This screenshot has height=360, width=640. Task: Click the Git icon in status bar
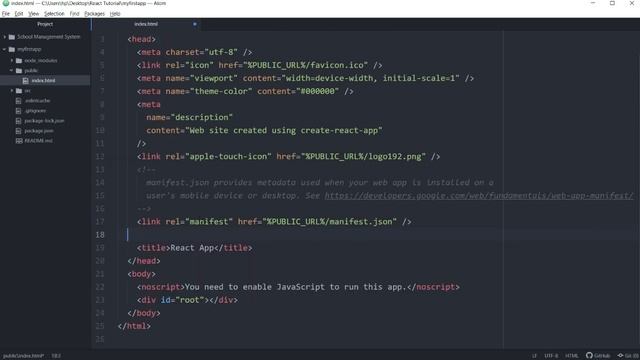click(620, 356)
